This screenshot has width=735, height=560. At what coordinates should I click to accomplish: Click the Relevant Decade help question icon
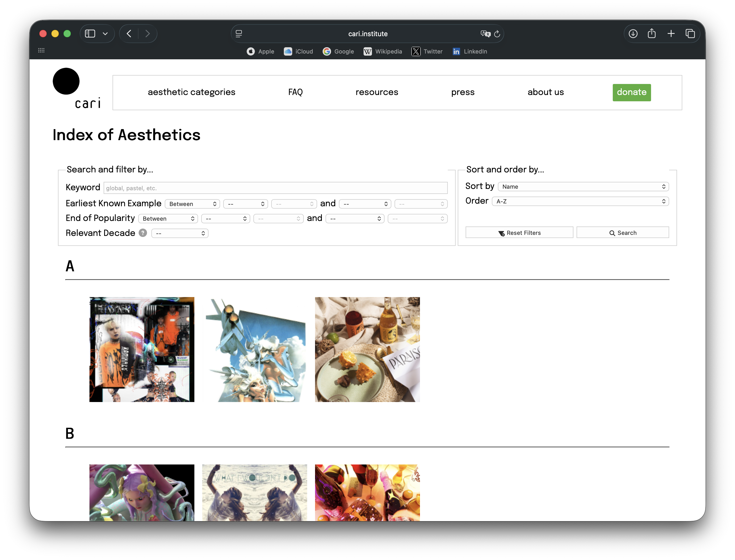[x=143, y=233]
